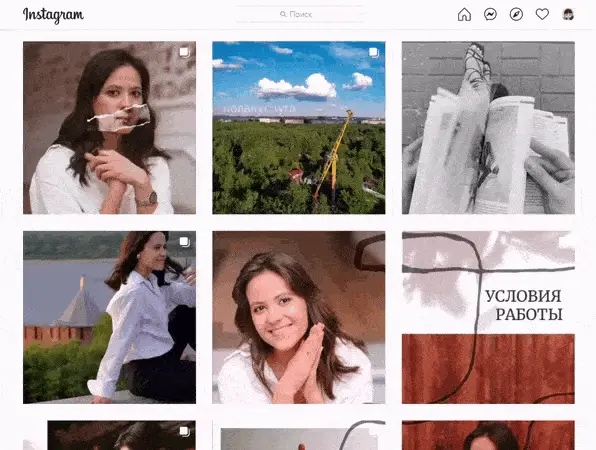Open the profile avatar menu
596x450 pixels.
pyautogui.click(x=568, y=14)
